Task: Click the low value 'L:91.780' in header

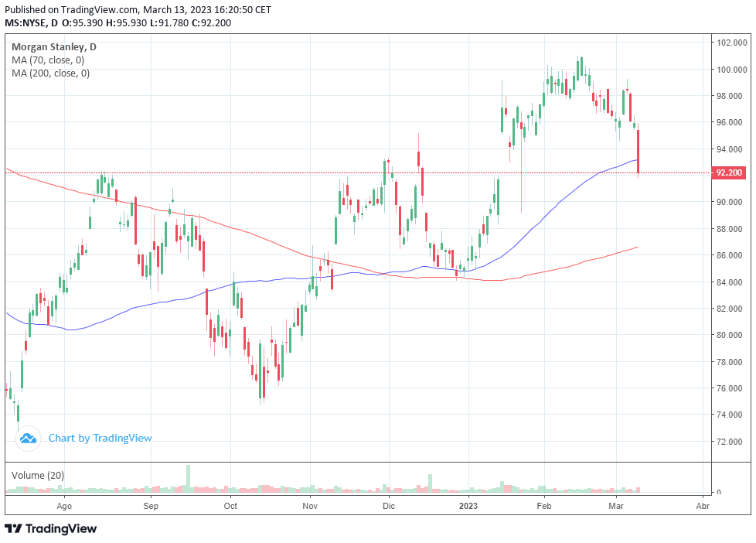Action: pos(169,23)
